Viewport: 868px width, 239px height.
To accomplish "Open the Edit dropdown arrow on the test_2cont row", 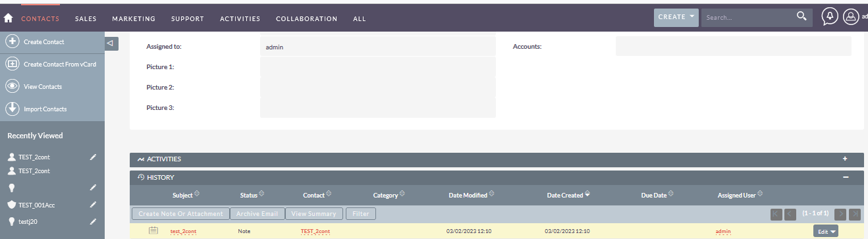I will pyautogui.click(x=834, y=232).
